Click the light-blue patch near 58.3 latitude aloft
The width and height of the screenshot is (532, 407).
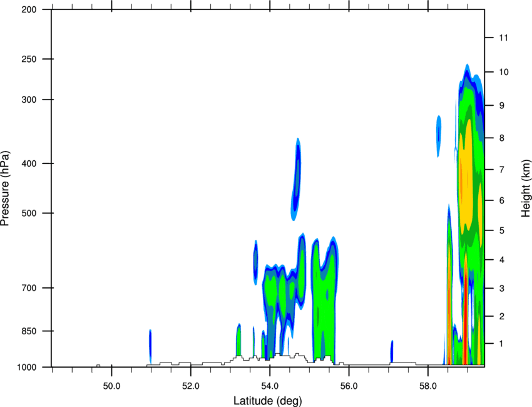click(x=438, y=136)
